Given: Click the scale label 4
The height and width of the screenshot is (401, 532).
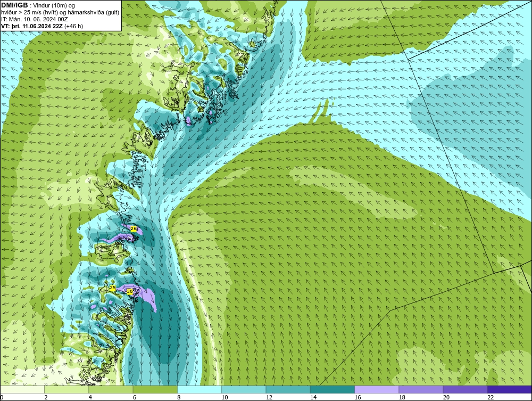Looking at the screenshot, I should coord(90,397).
